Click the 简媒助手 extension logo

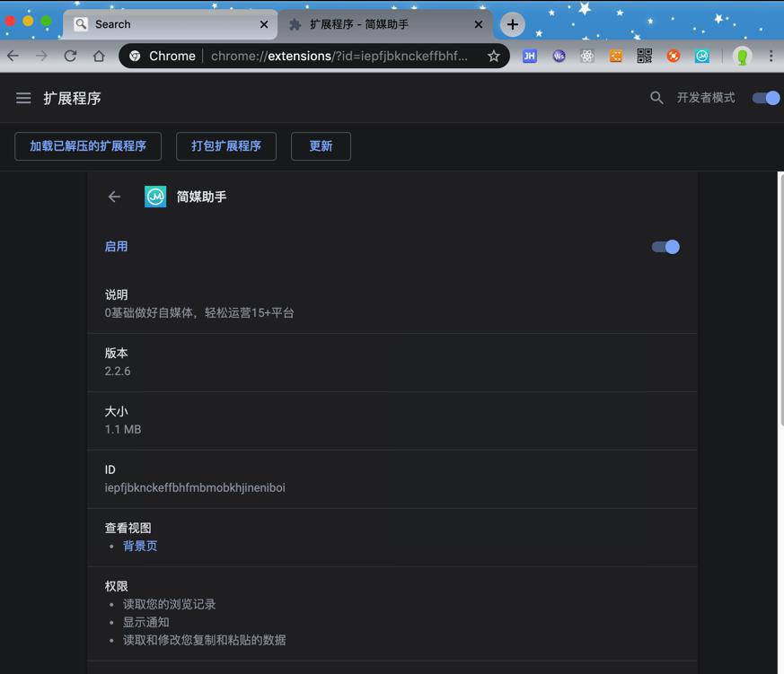pyautogui.click(x=155, y=197)
